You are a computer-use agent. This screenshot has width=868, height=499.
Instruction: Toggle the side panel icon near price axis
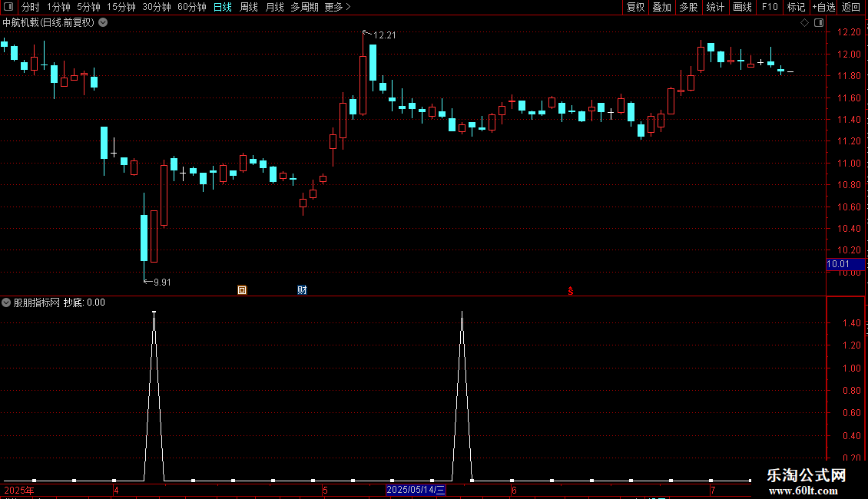tap(819, 23)
